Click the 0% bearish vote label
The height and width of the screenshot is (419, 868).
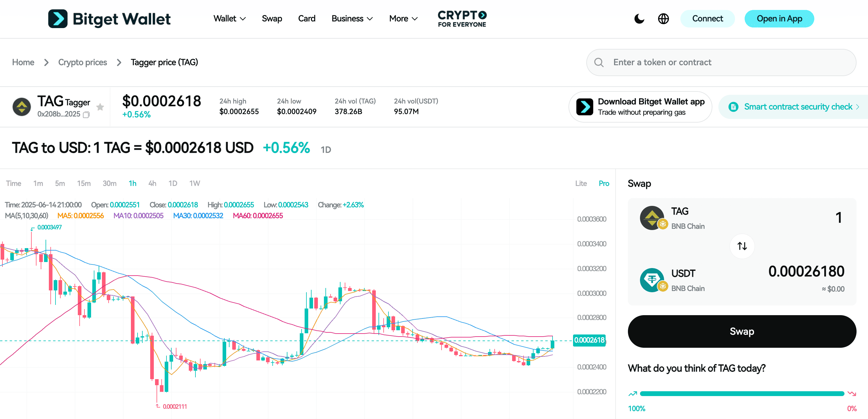click(851, 408)
